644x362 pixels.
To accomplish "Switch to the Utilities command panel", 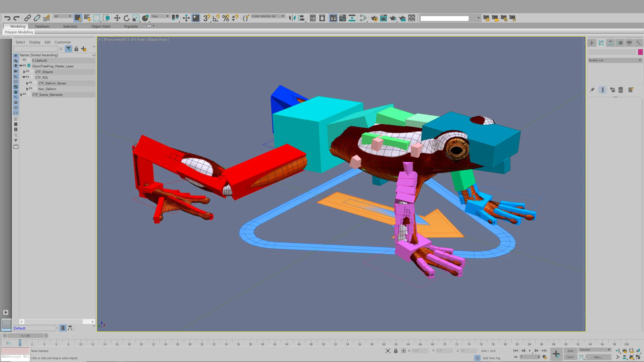I will pos(638,43).
